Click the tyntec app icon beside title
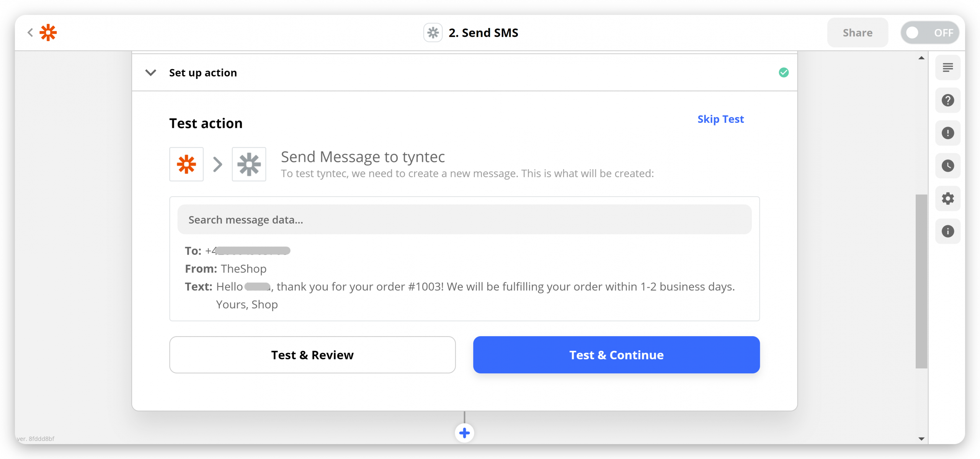 tap(433, 33)
